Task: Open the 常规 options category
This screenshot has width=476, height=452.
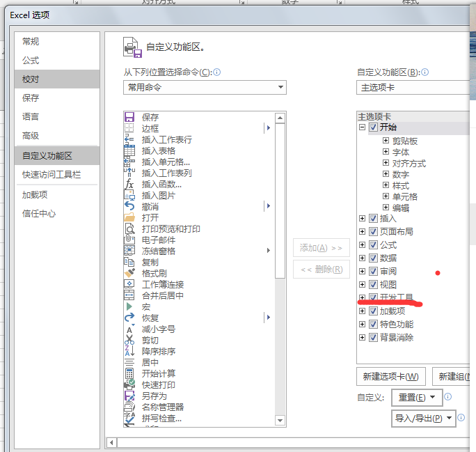Action: click(x=57, y=41)
